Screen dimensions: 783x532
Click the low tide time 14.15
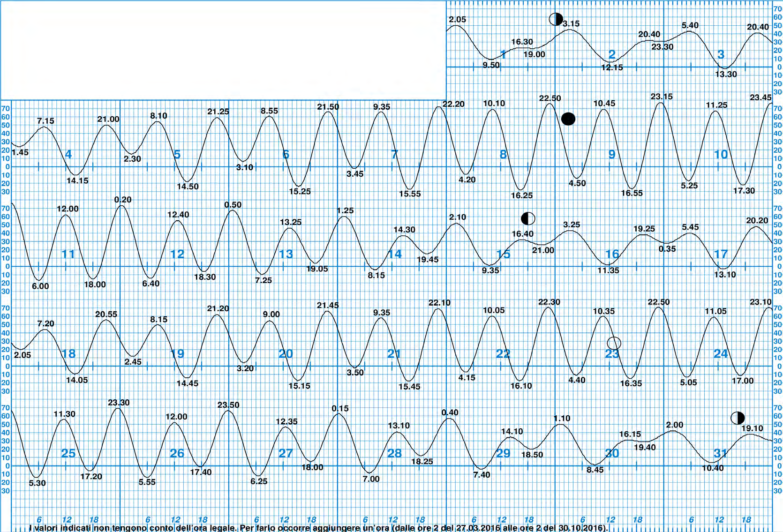pyautogui.click(x=77, y=180)
